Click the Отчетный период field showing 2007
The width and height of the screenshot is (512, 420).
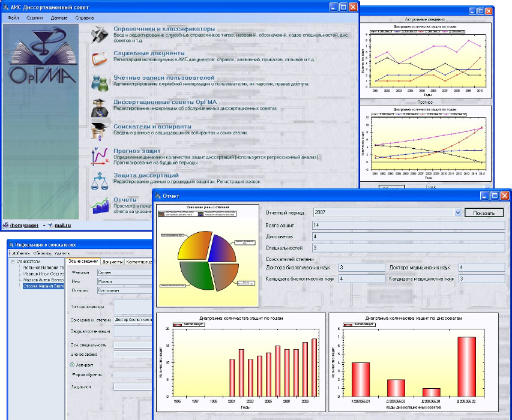tap(387, 212)
